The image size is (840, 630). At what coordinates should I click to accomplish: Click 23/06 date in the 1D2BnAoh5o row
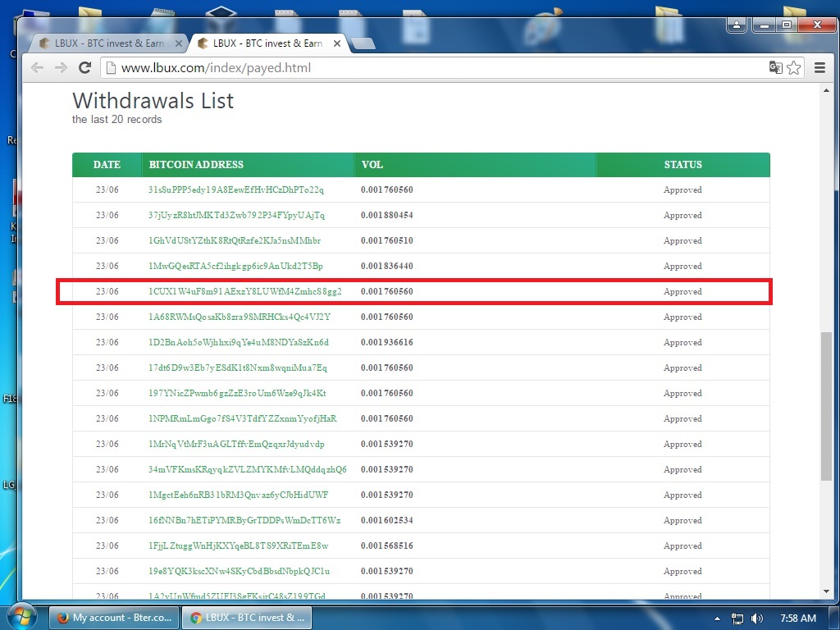107,342
